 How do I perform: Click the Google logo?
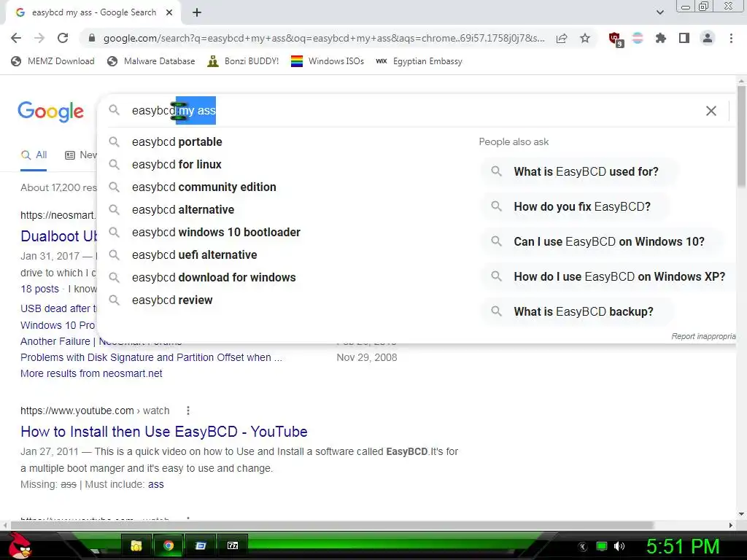[50, 112]
